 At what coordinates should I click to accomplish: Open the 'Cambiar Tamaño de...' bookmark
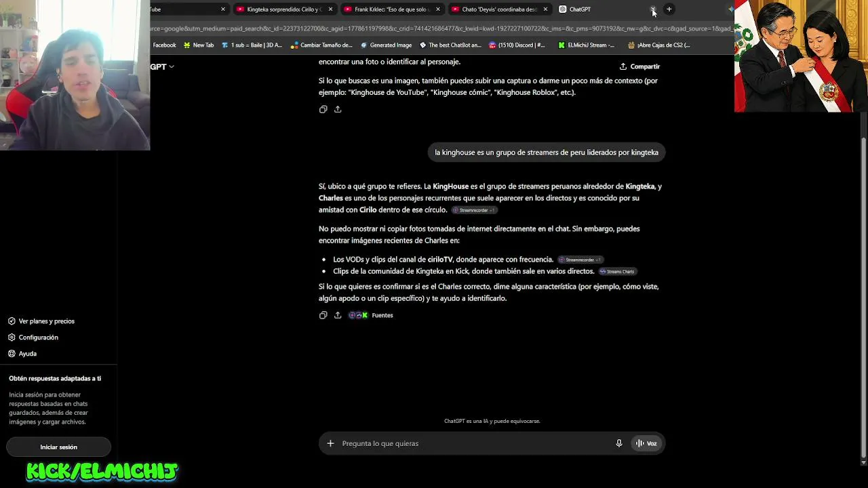click(321, 45)
